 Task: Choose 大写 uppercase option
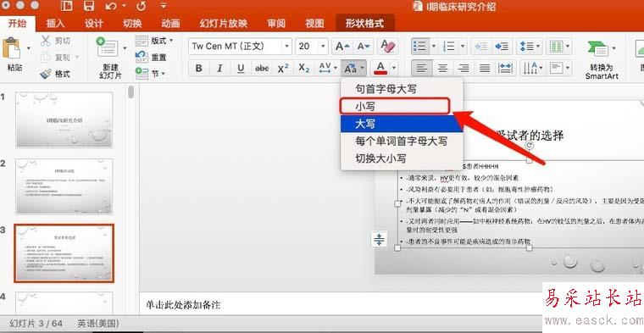tap(402, 124)
